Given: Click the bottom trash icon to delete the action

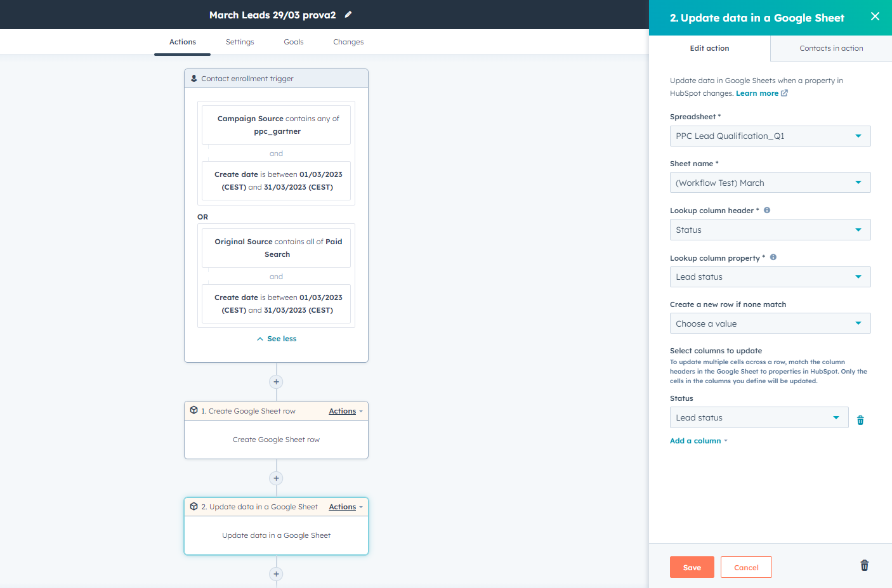Looking at the screenshot, I should pos(864,565).
